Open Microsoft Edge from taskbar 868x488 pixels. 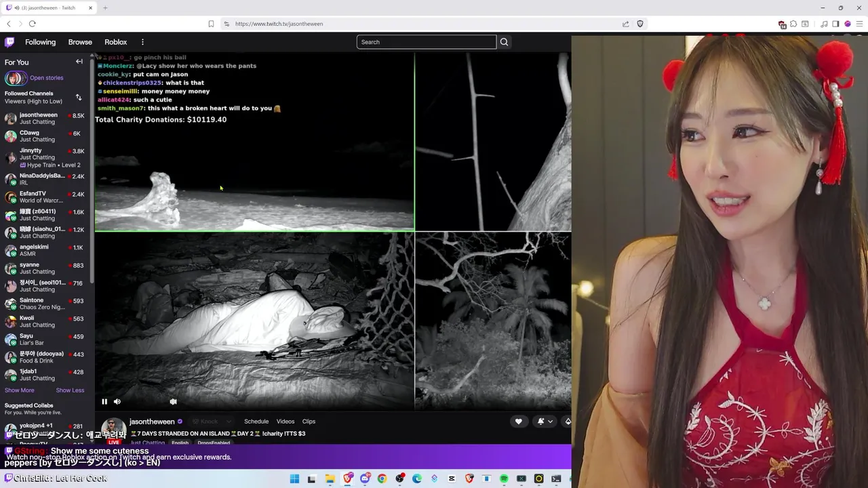(x=417, y=479)
